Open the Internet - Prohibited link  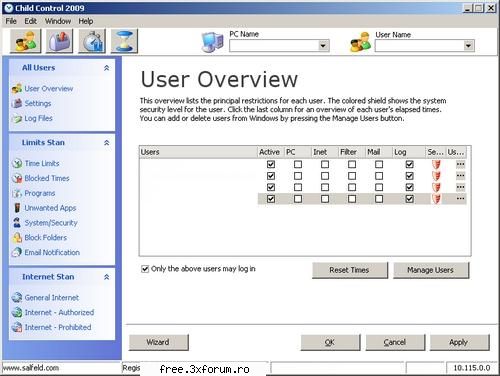pyautogui.click(x=58, y=327)
